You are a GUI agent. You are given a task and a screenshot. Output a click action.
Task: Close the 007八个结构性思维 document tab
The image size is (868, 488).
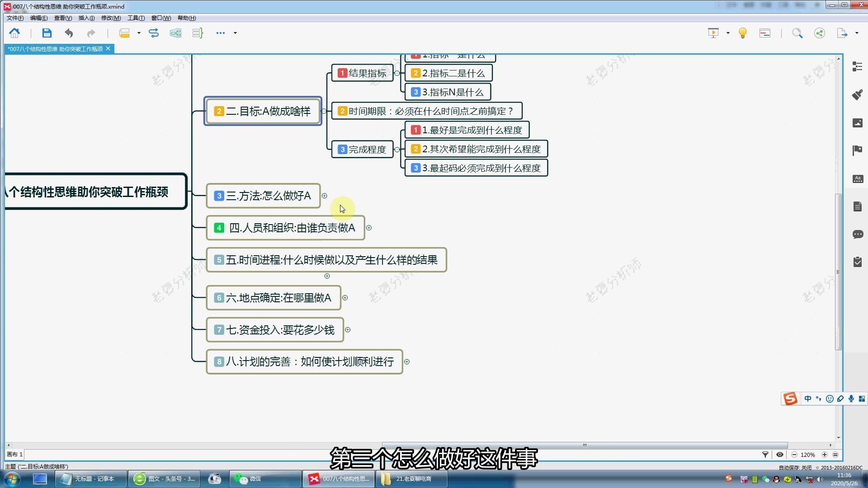tap(108, 48)
